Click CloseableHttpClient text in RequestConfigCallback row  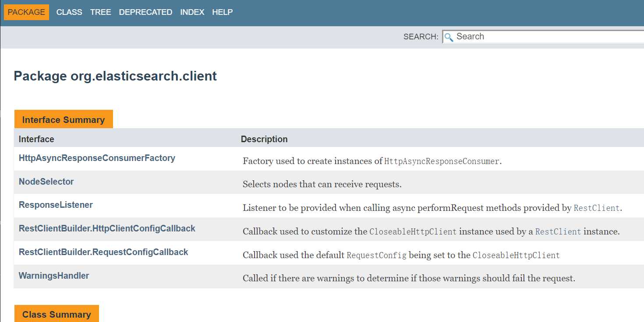point(516,255)
